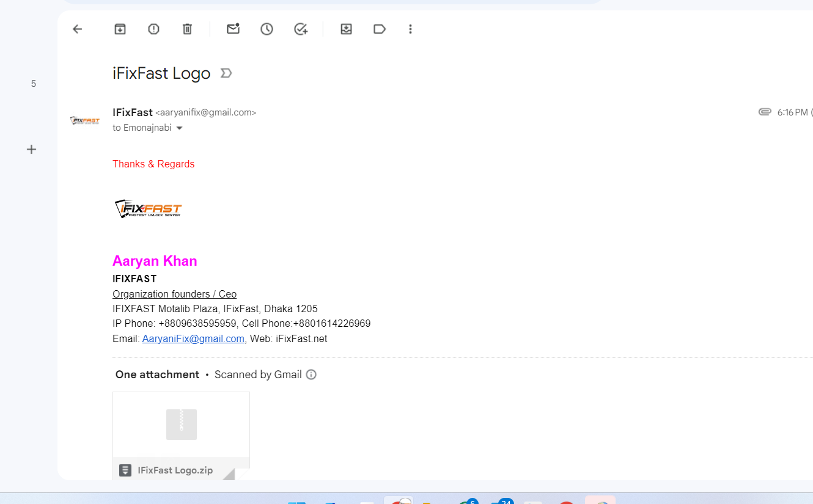Archive this email
The height and width of the screenshot is (504, 813).
point(120,29)
